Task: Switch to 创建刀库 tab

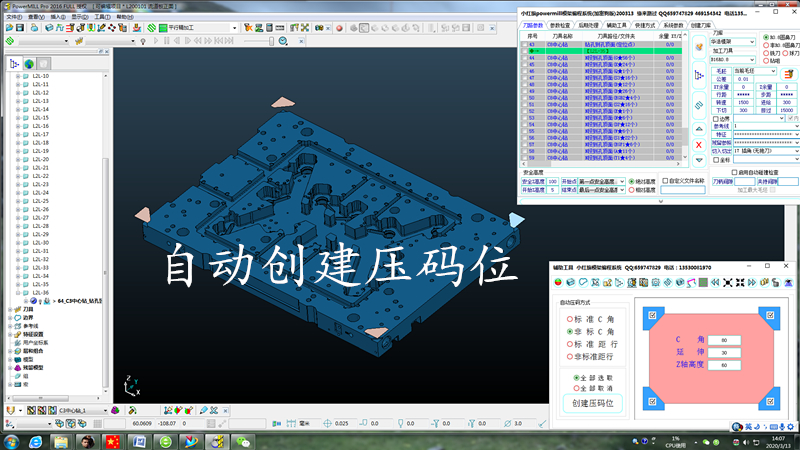Action: [x=701, y=26]
